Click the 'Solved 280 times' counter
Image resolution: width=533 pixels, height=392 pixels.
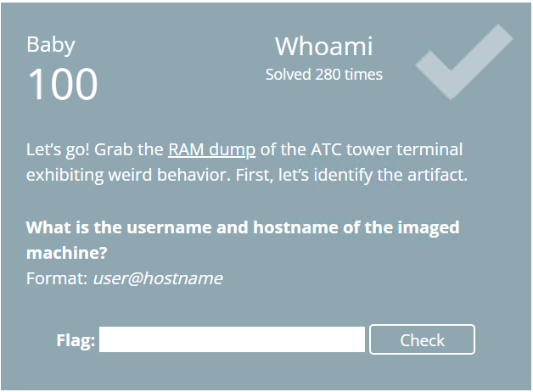point(324,75)
